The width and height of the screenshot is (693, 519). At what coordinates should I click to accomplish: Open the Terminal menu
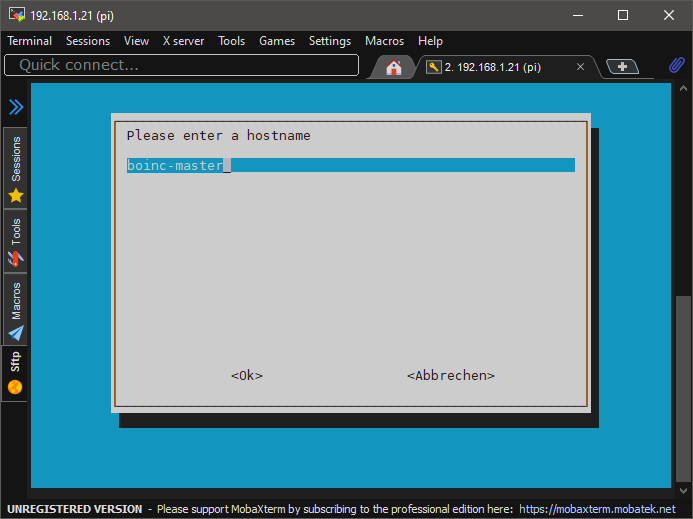point(30,41)
